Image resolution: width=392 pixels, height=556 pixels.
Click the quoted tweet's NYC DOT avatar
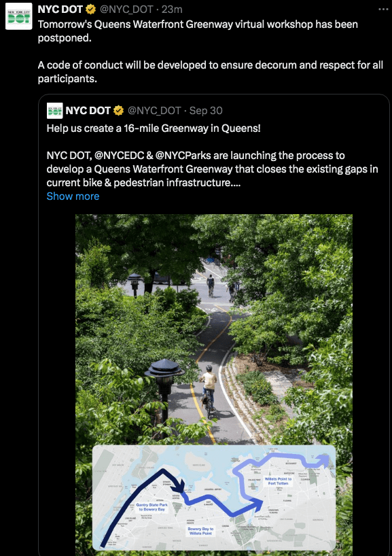pyautogui.click(x=54, y=111)
